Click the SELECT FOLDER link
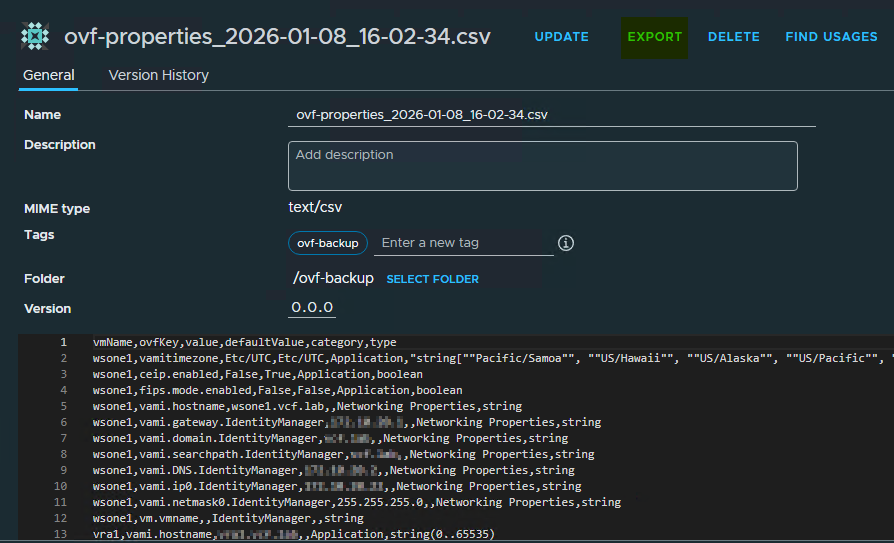This screenshot has width=894, height=543. point(433,279)
